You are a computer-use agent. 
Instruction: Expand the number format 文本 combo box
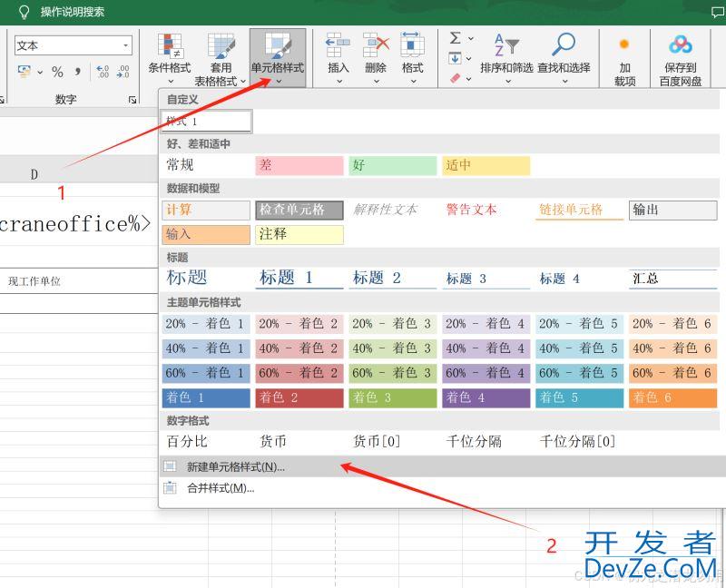(125, 45)
